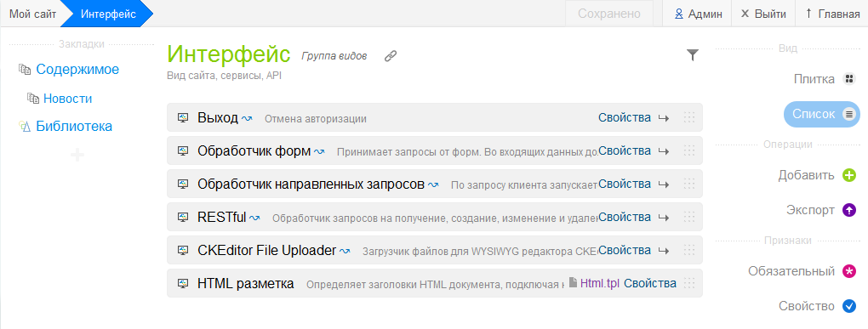Click the Сохранено status button

click(x=609, y=14)
